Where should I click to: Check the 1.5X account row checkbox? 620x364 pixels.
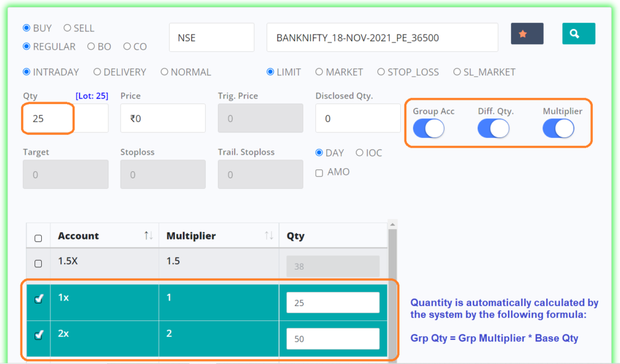[38, 264]
